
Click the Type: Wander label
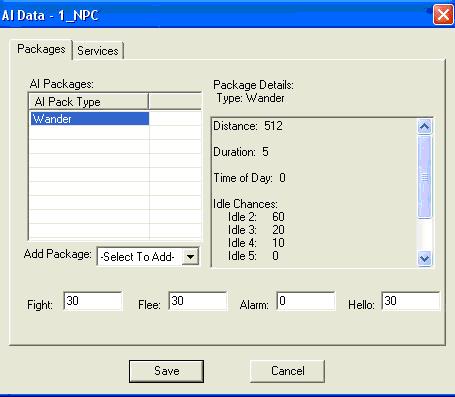coord(251,98)
